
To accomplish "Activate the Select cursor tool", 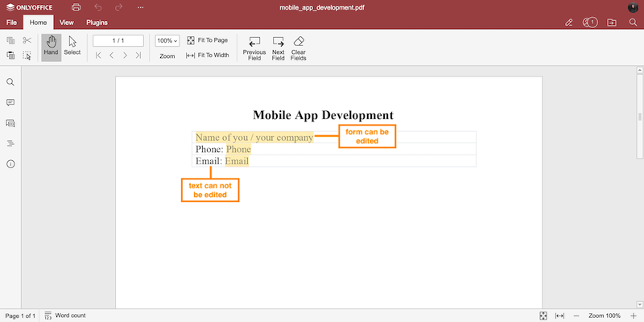I will 72,47.
